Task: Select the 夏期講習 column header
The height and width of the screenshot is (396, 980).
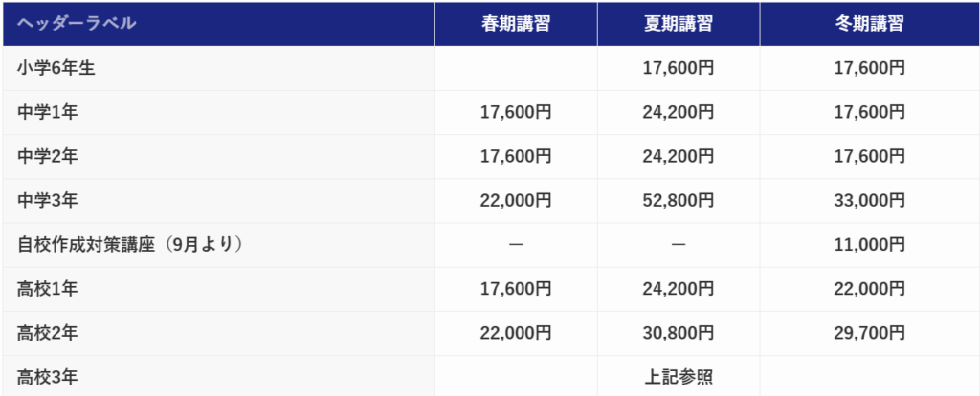Action: coord(679,24)
